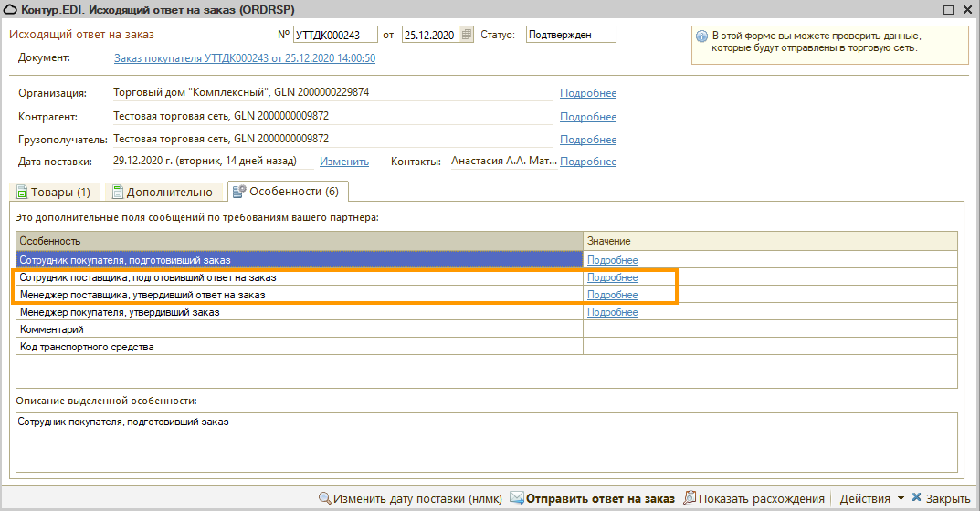Screen dimensions: 980x511
Task: Open Подробнее for Менеджер поставщика, утвердивший ответ
Action: coord(612,295)
